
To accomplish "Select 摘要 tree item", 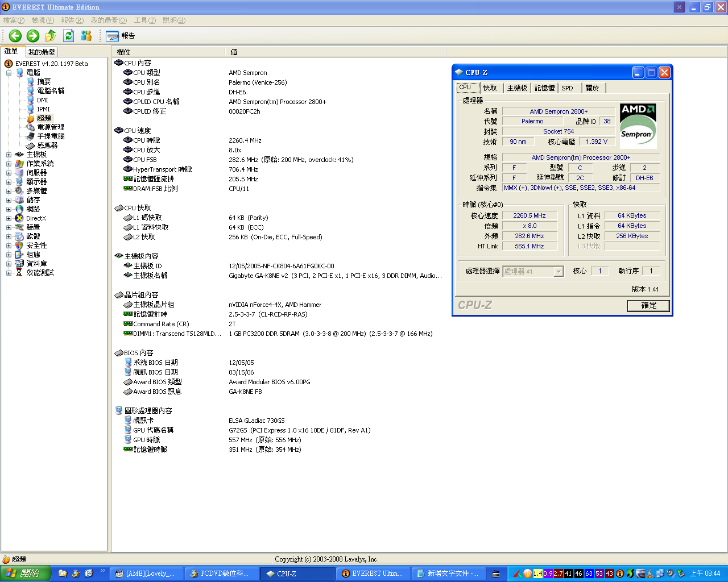I will (x=44, y=82).
